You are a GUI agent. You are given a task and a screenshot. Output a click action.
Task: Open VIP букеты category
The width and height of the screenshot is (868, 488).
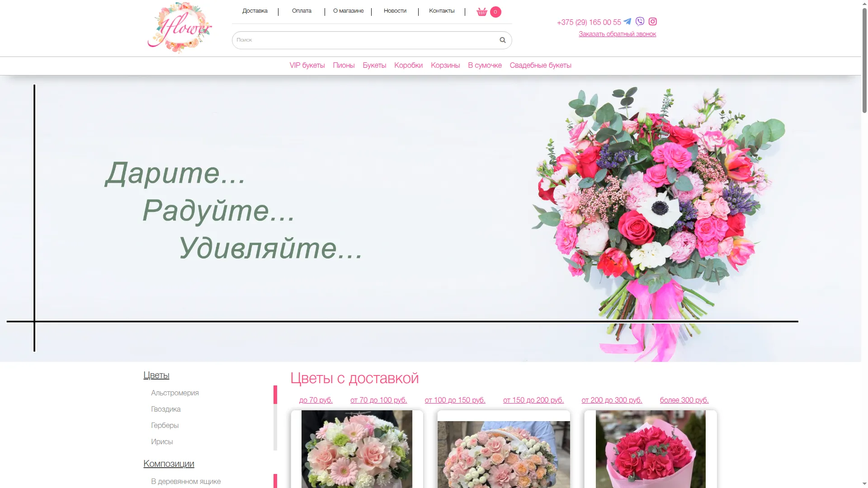(307, 66)
